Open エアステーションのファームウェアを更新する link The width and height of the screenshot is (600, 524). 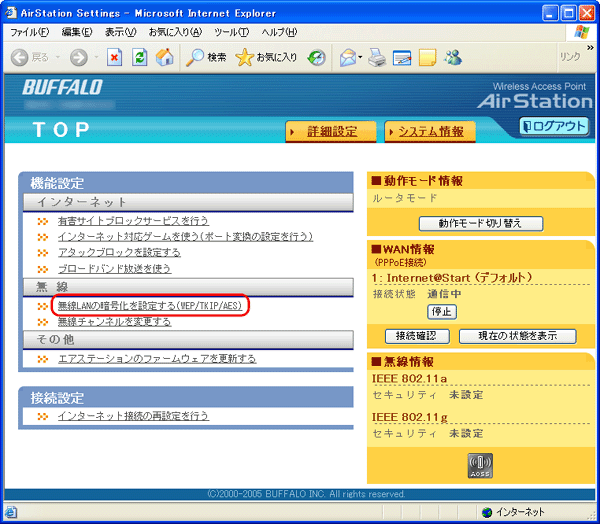157,359
